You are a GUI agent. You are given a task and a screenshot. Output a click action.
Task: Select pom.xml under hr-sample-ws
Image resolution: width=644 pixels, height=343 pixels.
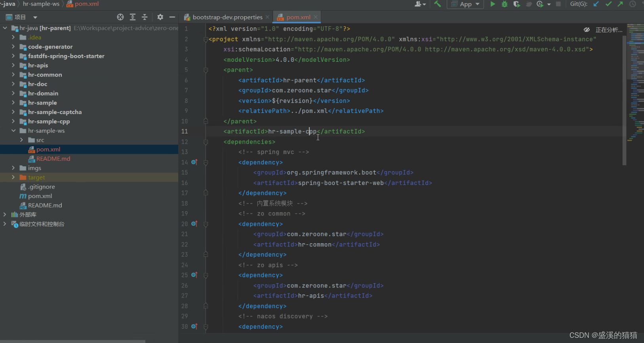(48, 149)
